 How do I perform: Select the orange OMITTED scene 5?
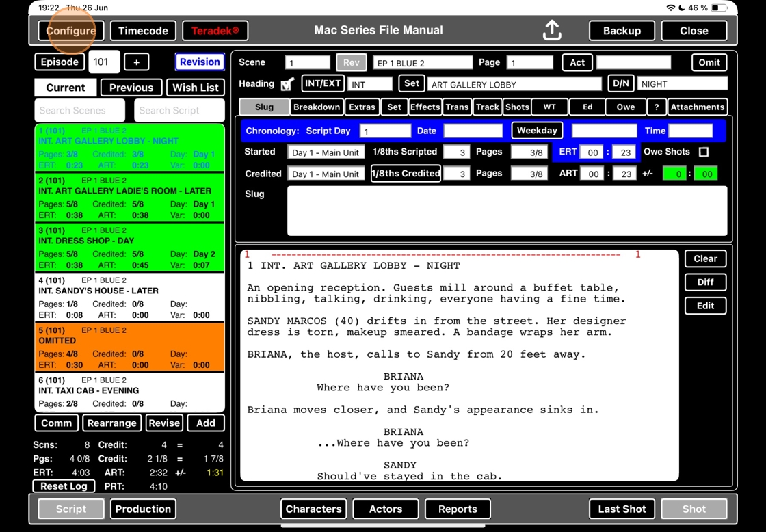(x=130, y=347)
